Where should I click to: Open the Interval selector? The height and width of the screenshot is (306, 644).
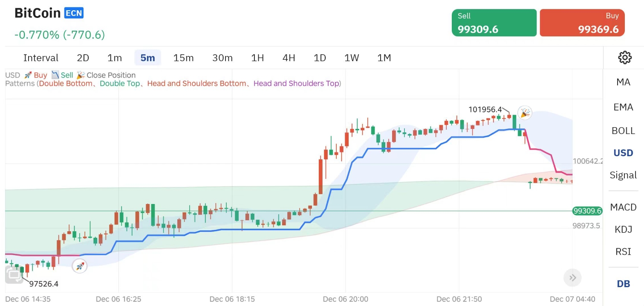40,58
